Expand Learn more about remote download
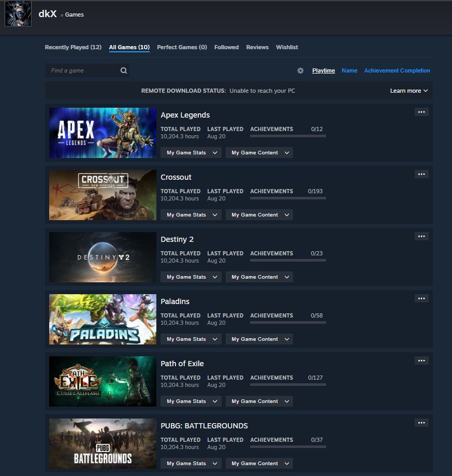Viewport: 452px width, 476px height. click(x=409, y=91)
